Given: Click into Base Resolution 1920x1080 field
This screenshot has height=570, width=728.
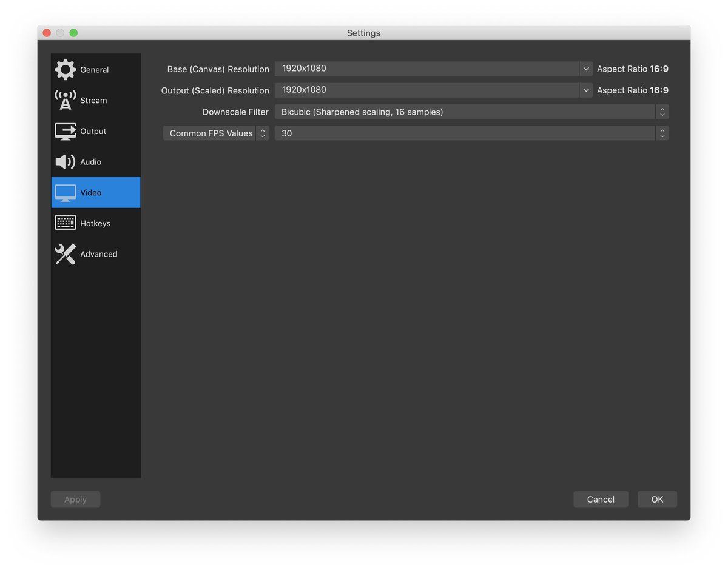Looking at the screenshot, I should [x=426, y=69].
